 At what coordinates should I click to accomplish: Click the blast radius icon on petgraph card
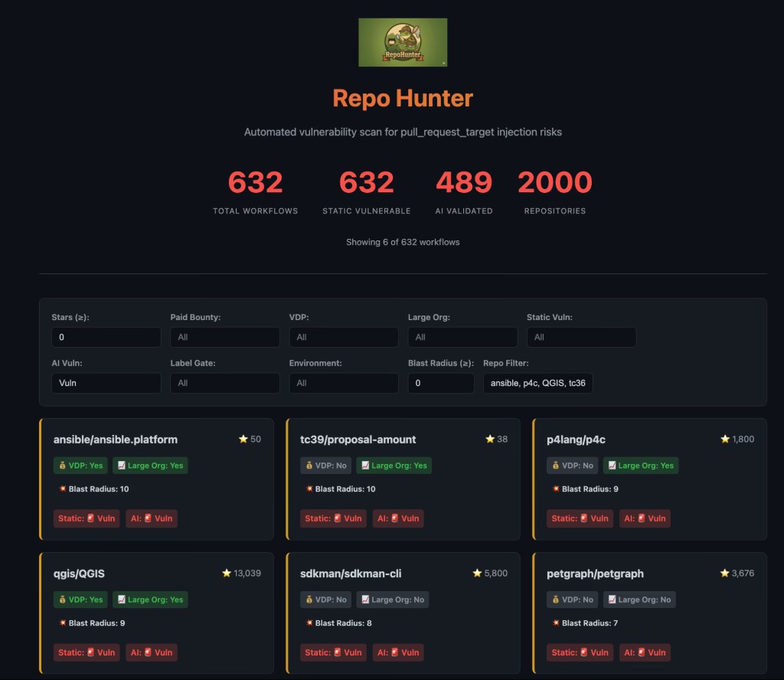click(555, 623)
